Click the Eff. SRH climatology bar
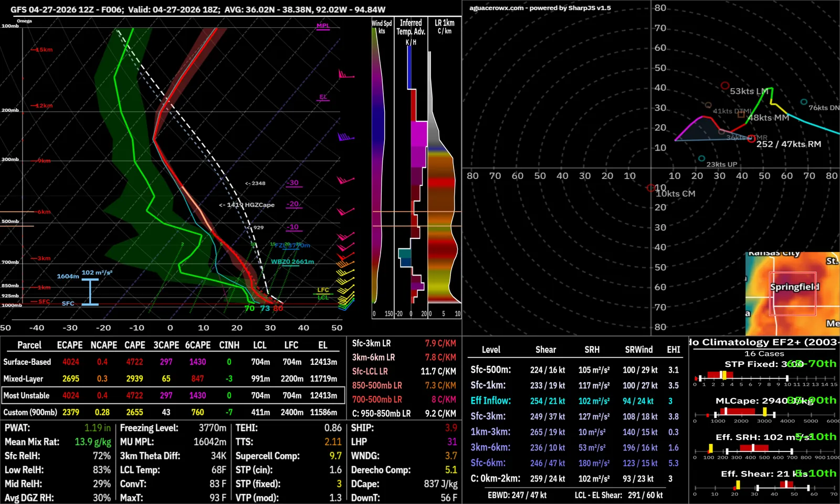Screen dimensions: 840x504 (766, 449)
